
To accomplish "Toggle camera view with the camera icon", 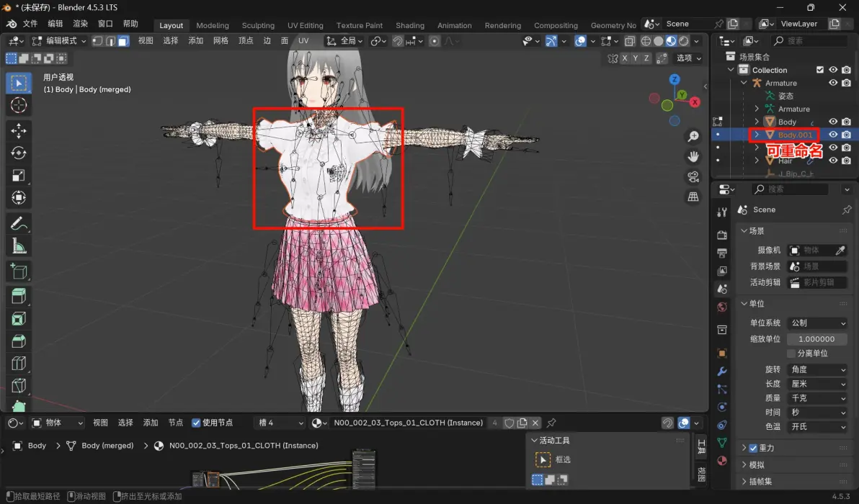I will point(693,176).
